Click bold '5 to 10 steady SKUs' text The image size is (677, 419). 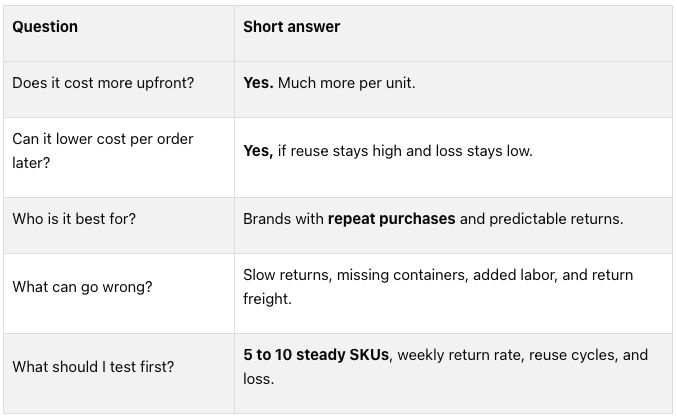tap(316, 355)
